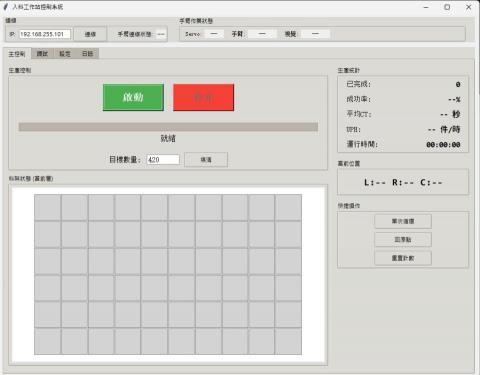This screenshot has width=480, height=375.
Task: Select the 手臂 status indicator
Action: click(262, 34)
